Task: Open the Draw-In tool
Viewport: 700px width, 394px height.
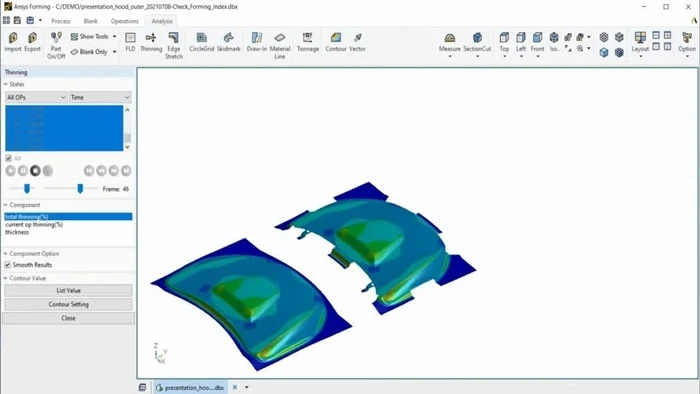Action: coord(257,42)
